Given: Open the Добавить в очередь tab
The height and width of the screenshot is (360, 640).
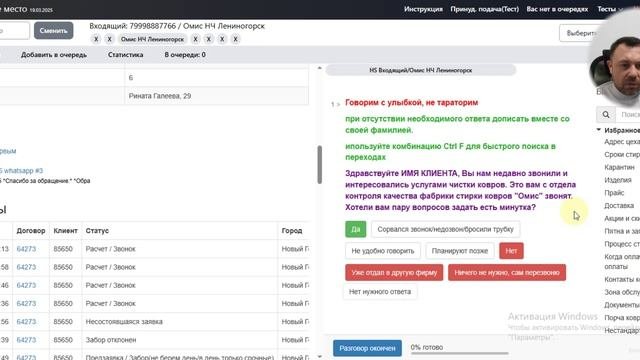Looking at the screenshot, I should coord(54,55).
